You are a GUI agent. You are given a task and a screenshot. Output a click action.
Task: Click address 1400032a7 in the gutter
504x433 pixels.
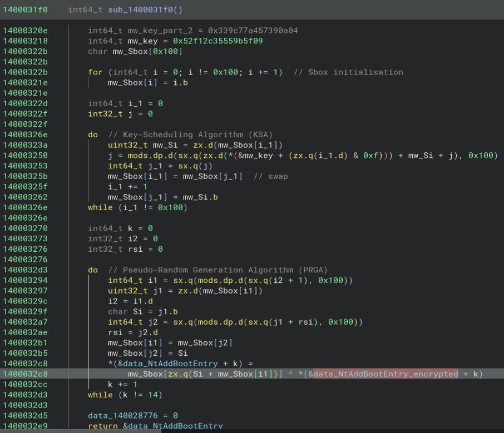(26, 322)
